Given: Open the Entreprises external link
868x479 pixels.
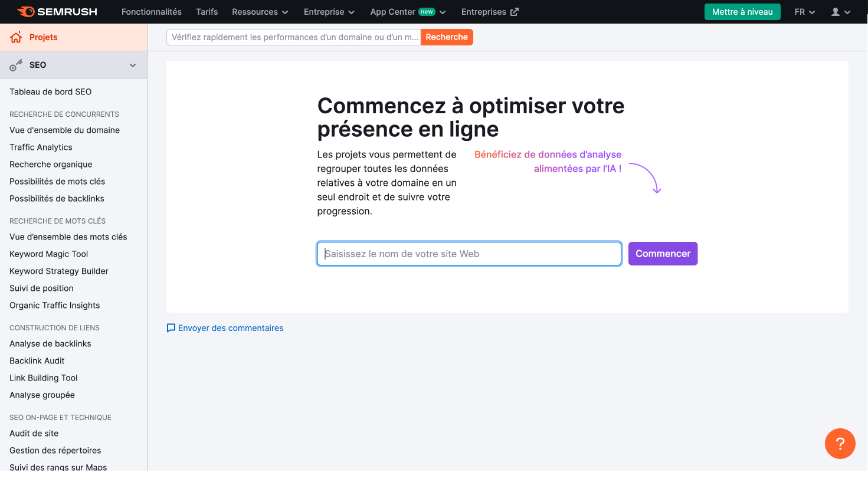Looking at the screenshot, I should coord(490,12).
